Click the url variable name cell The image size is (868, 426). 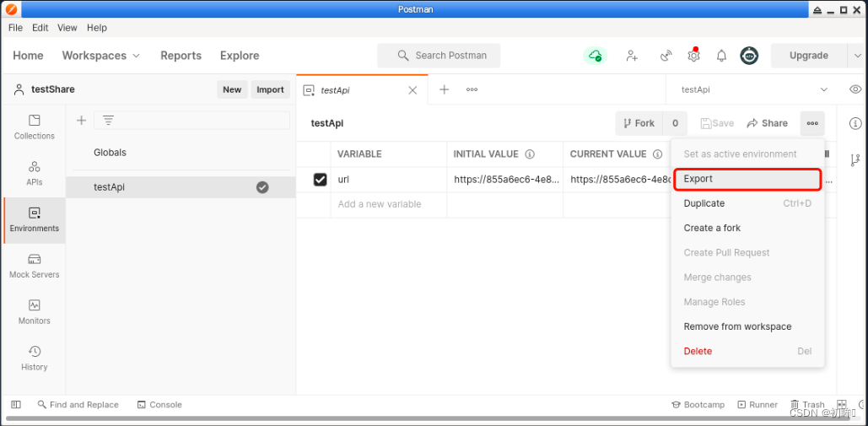click(389, 179)
